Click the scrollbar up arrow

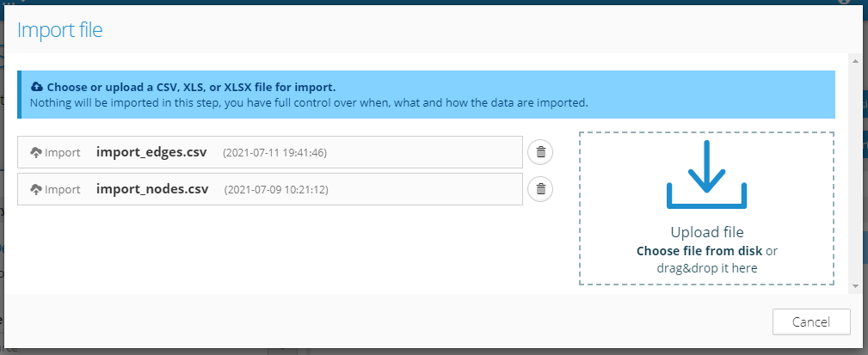854,61
